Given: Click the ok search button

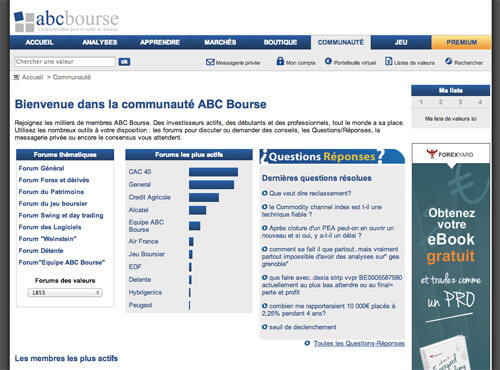Looking at the screenshot, I should [x=124, y=62].
